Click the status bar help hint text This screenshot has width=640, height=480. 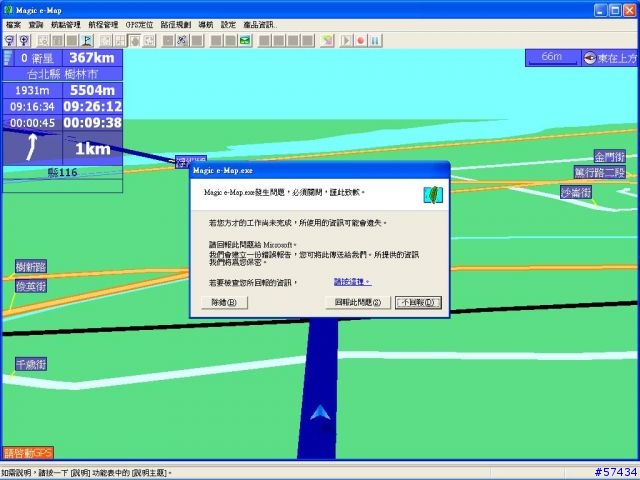click(x=86, y=473)
